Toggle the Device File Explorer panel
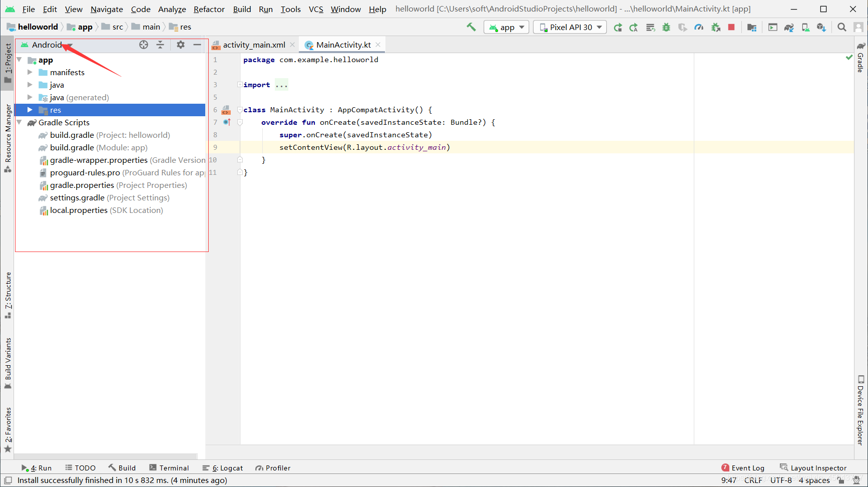Viewport: 868px width, 487px height. 860,410
